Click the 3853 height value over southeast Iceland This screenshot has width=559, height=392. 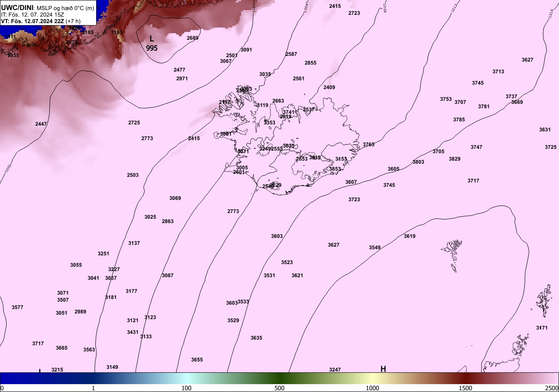pos(335,169)
